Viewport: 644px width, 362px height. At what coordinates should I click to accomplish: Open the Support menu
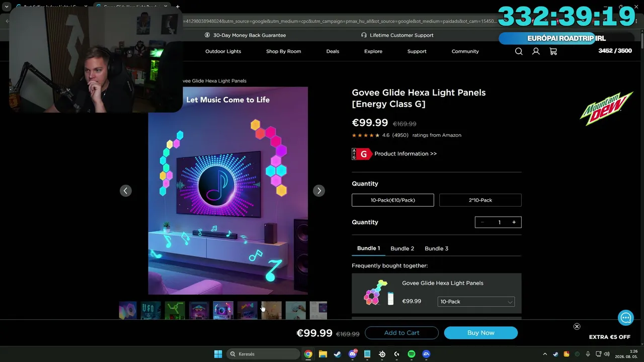pyautogui.click(x=417, y=51)
